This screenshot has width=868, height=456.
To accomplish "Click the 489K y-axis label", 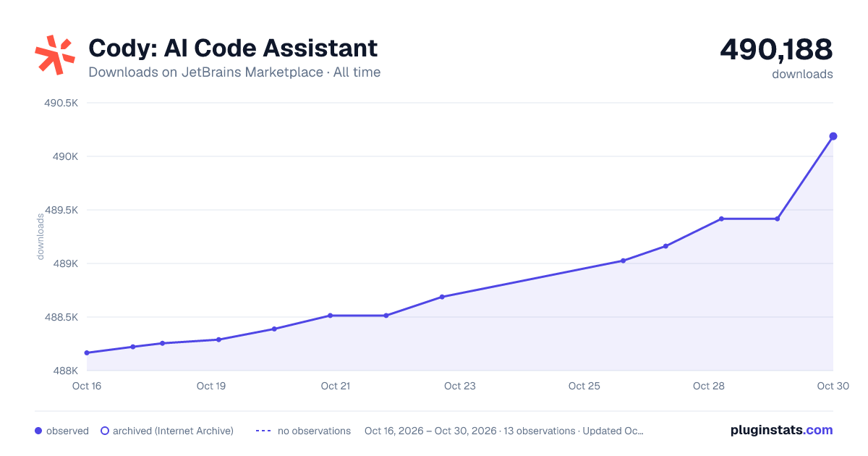I will 65,263.
